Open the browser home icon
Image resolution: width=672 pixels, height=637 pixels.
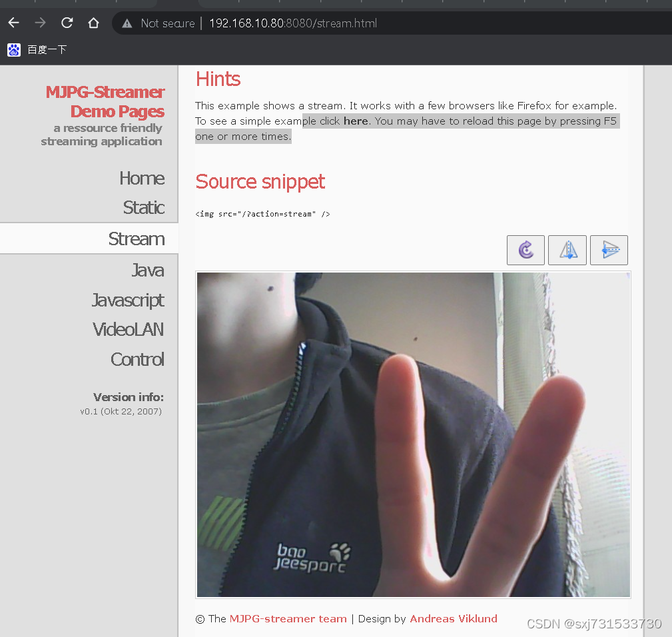coord(93,23)
